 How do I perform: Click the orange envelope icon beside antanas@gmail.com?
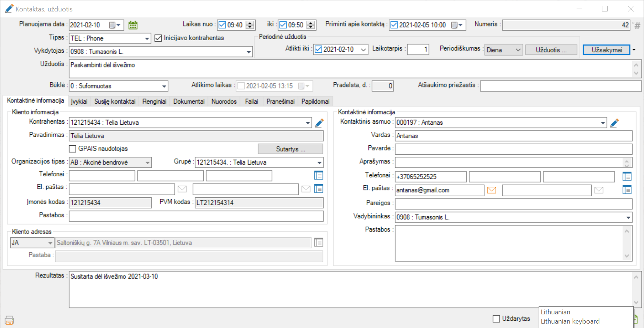pyautogui.click(x=491, y=190)
